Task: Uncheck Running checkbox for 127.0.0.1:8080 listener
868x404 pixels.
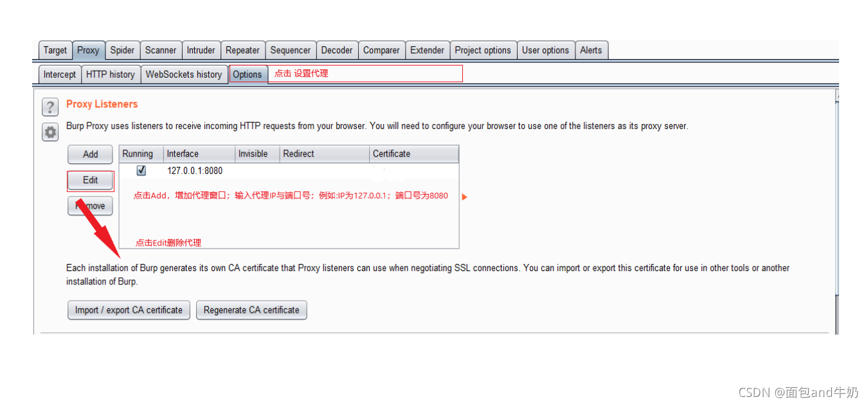Action: pos(141,171)
